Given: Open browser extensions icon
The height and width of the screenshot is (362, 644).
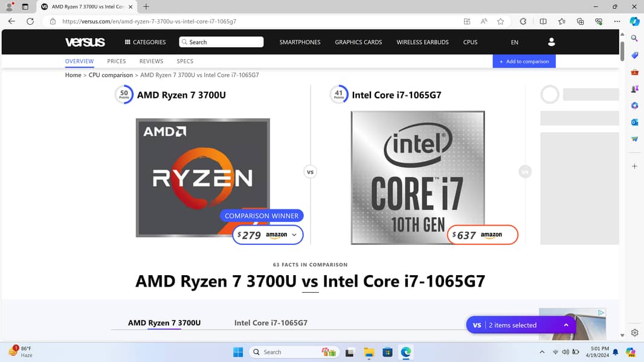Looking at the screenshot, I should (523, 21).
